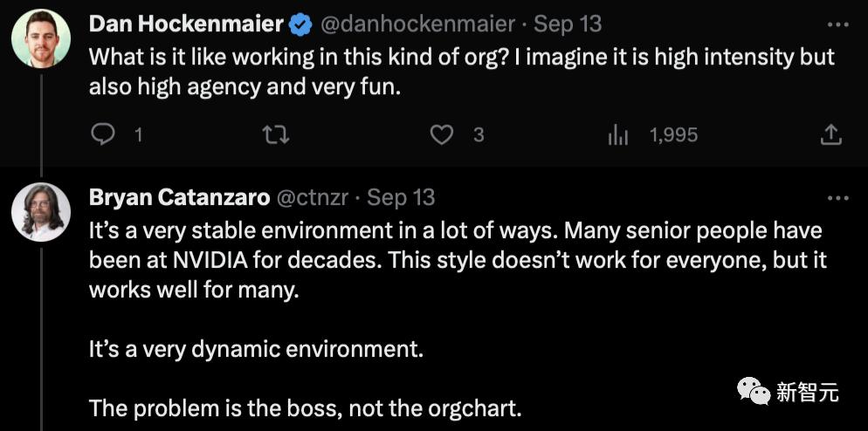
Task: Click the Sep 13 timestamp on Dan's tweet
Action: [568, 24]
